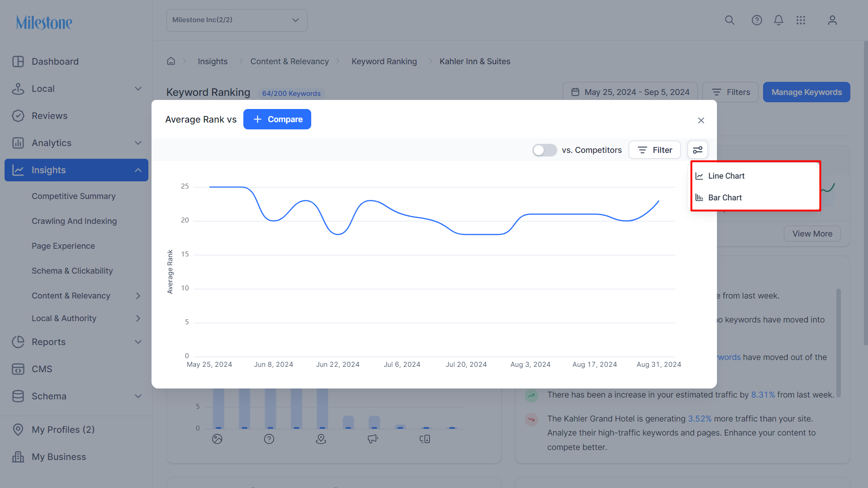Open the help question mark icon
This screenshot has width=868, height=488.
point(757,20)
